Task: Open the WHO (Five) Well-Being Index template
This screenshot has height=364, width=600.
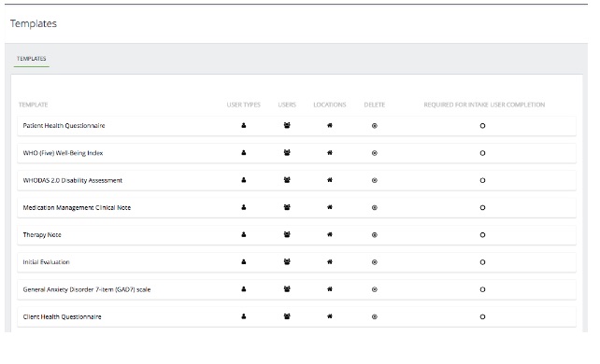Action: click(63, 153)
